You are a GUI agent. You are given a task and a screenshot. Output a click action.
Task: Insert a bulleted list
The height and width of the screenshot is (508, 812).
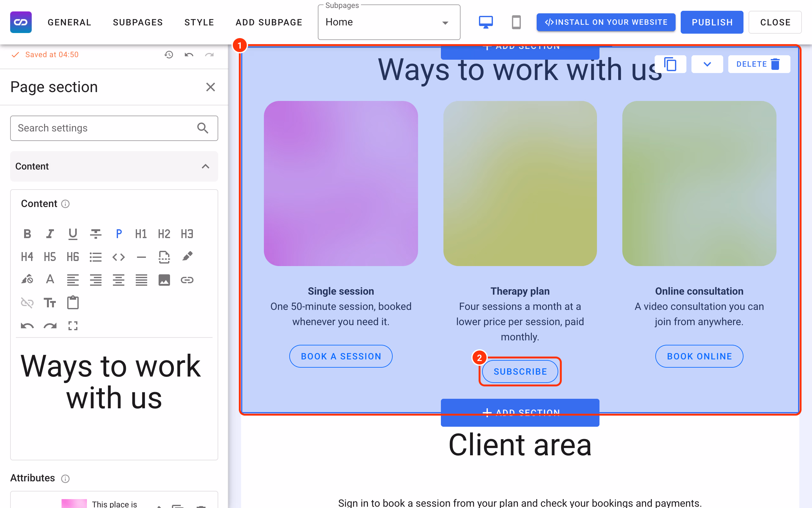[x=95, y=257]
